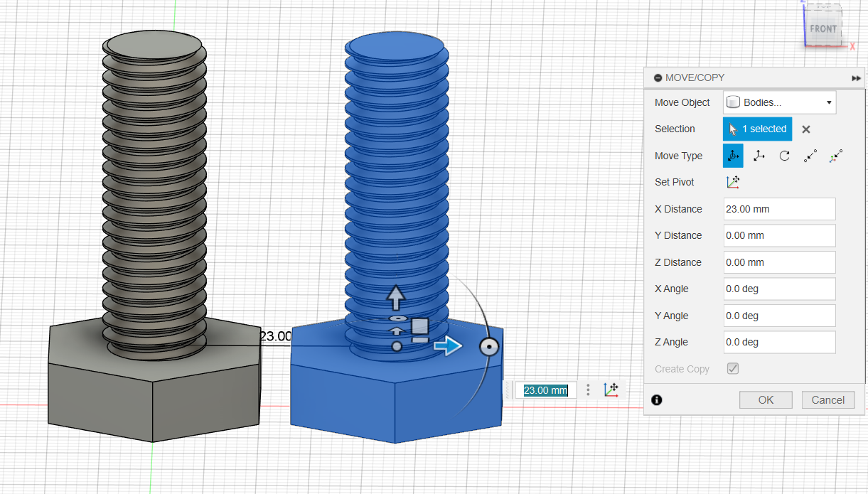
Task: Select the Rotate move type icon
Action: 784,156
